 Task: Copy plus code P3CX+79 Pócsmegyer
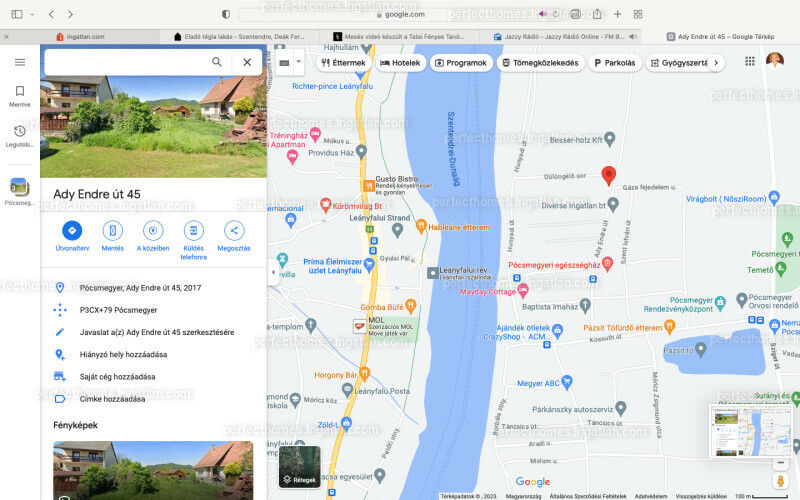click(153, 310)
